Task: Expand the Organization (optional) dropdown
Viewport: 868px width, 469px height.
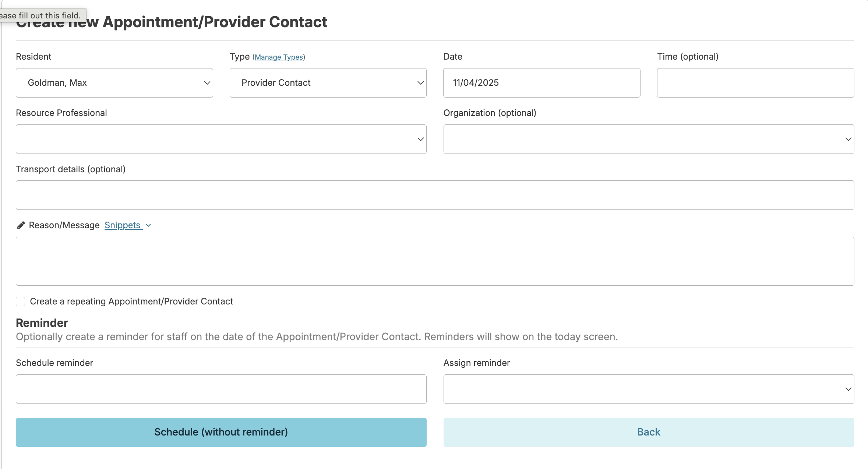Action: coord(648,139)
